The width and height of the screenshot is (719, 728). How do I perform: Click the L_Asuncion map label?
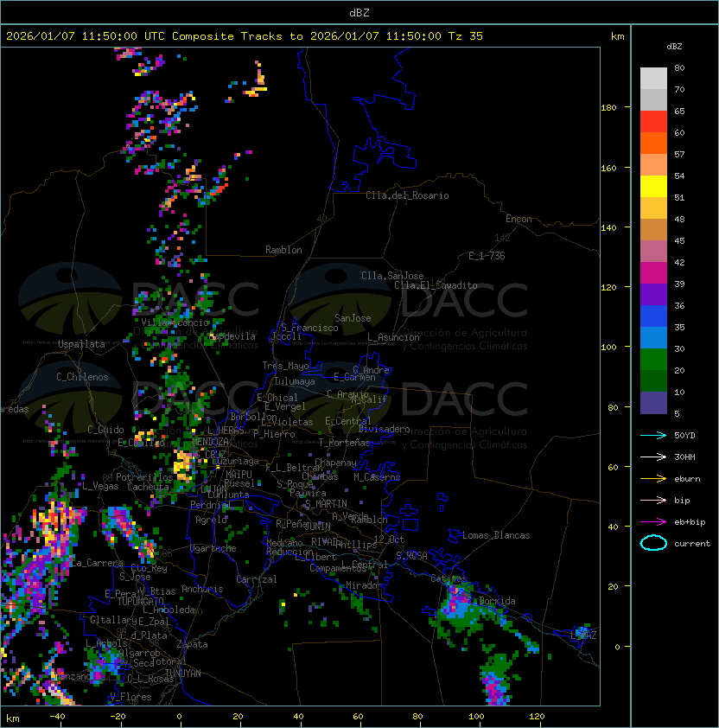[393, 337]
